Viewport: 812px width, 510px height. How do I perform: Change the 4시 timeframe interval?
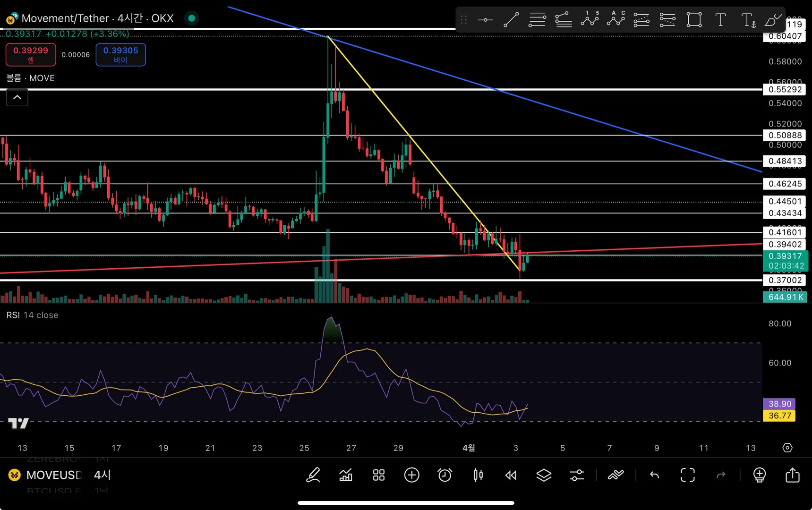pos(102,475)
